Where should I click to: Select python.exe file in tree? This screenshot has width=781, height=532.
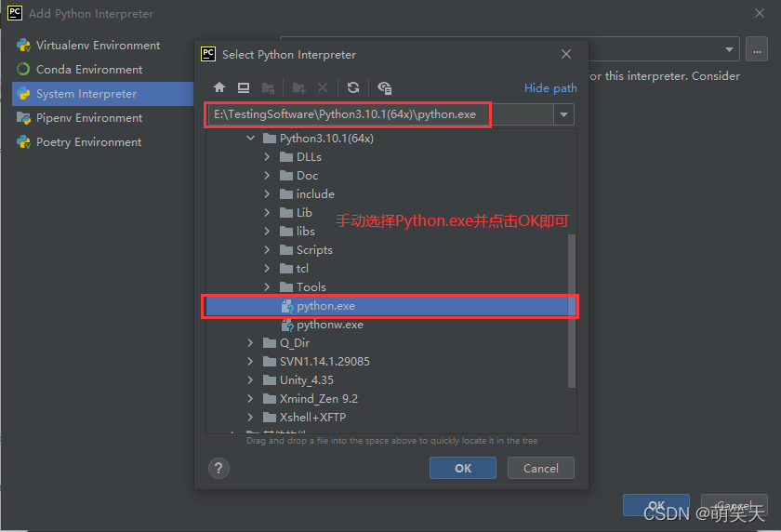coord(325,306)
